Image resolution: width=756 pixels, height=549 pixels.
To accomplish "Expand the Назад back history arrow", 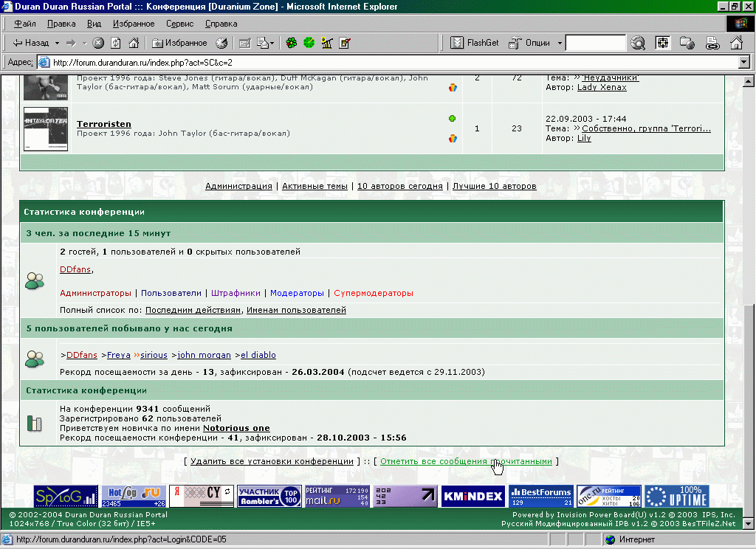I will [55, 43].
